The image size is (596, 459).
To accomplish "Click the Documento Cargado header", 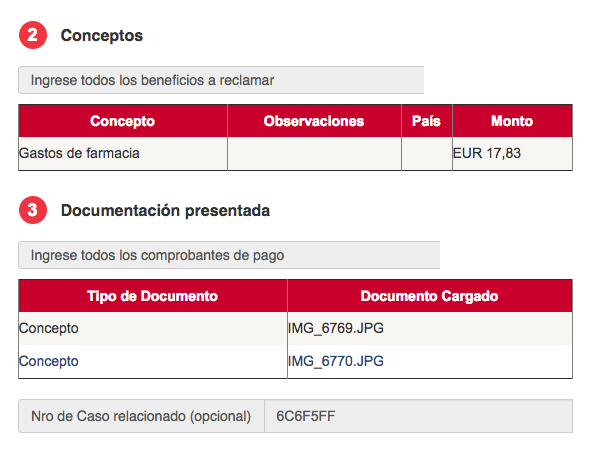I will [x=430, y=296].
